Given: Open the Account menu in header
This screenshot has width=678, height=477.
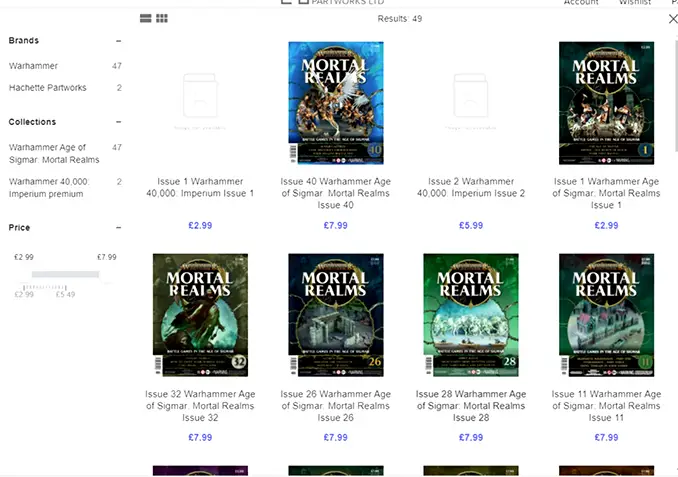Looking at the screenshot, I should click(x=581, y=3).
